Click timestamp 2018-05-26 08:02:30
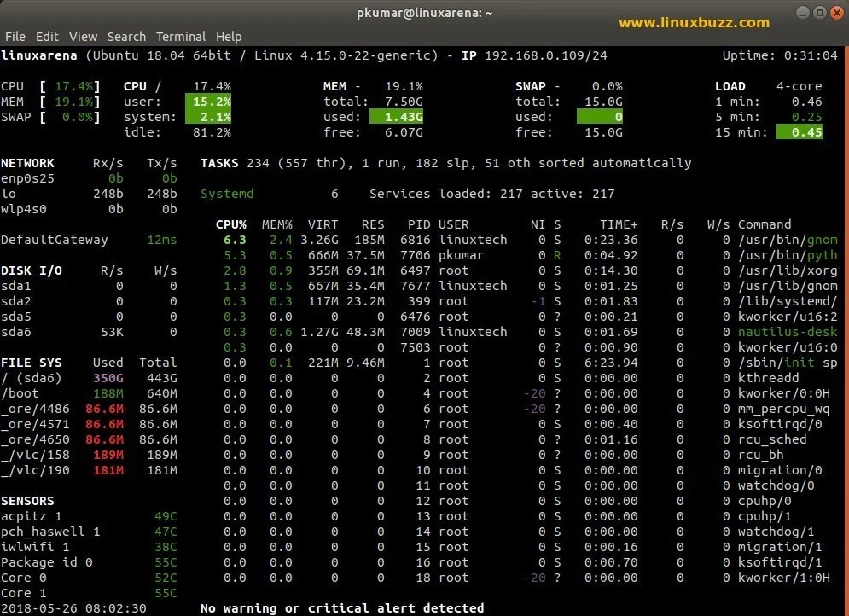The width and height of the screenshot is (849, 616). click(x=73, y=608)
